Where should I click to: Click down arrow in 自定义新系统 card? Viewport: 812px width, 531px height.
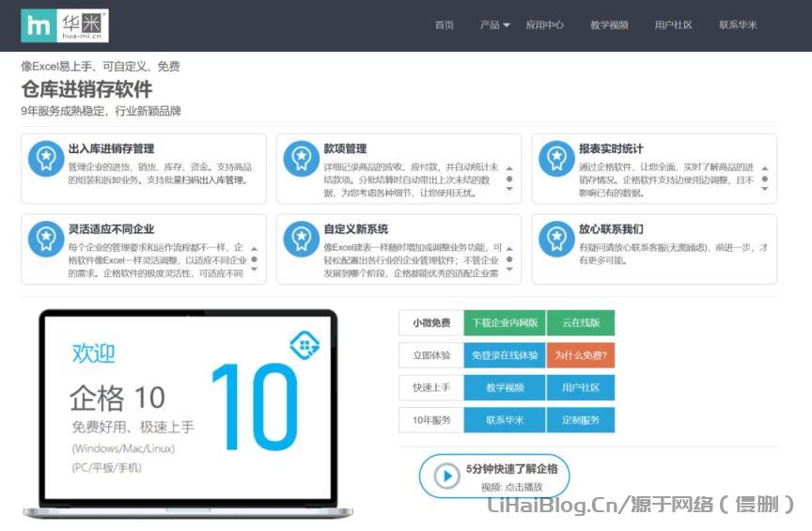click(509, 270)
